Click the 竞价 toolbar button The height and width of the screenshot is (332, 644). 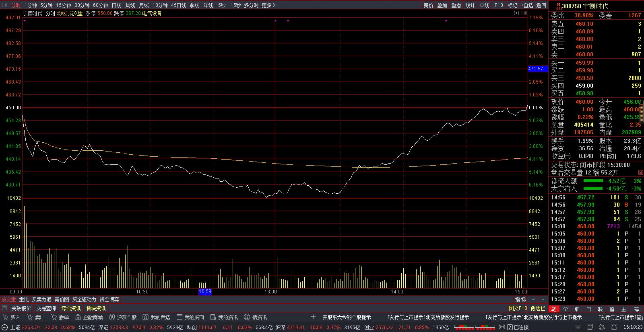[429, 5]
